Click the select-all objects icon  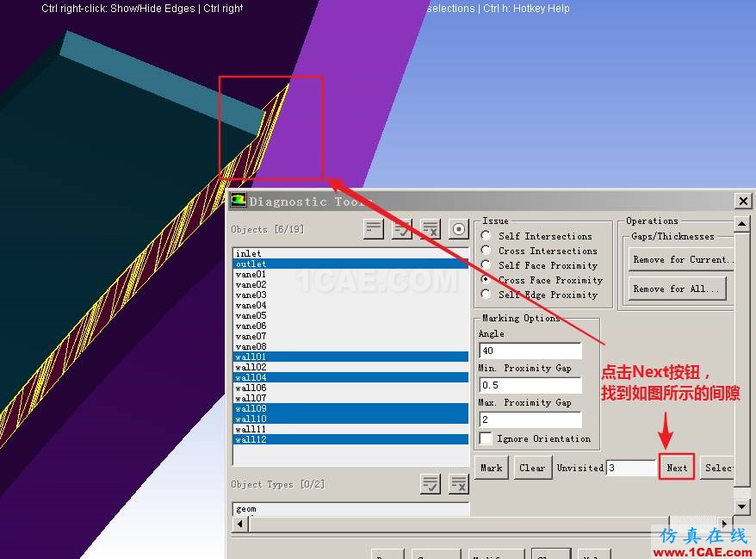401,228
